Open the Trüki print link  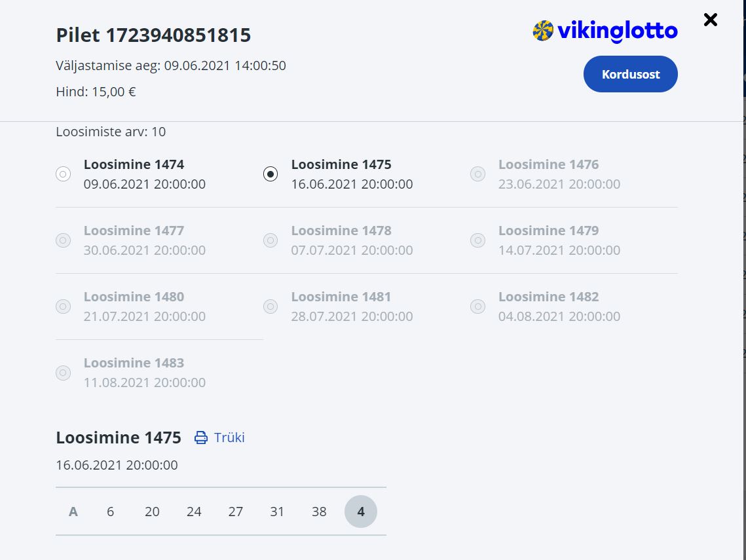point(229,438)
